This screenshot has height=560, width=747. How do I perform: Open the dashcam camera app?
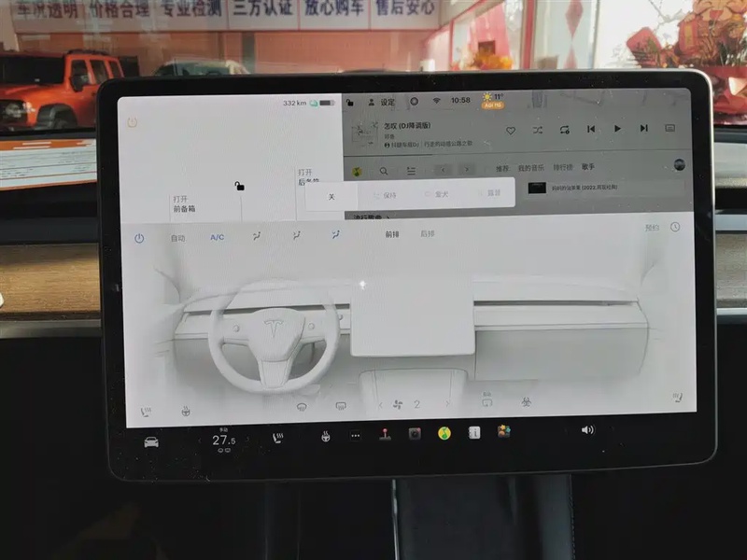click(x=415, y=433)
